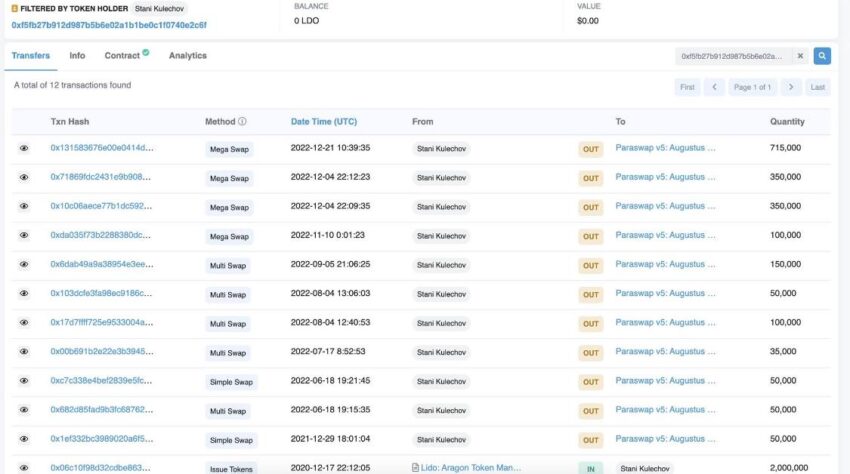
Task: Toggle eye preview for txn 0x71869fdc2431e9b908
Action: click(24, 177)
